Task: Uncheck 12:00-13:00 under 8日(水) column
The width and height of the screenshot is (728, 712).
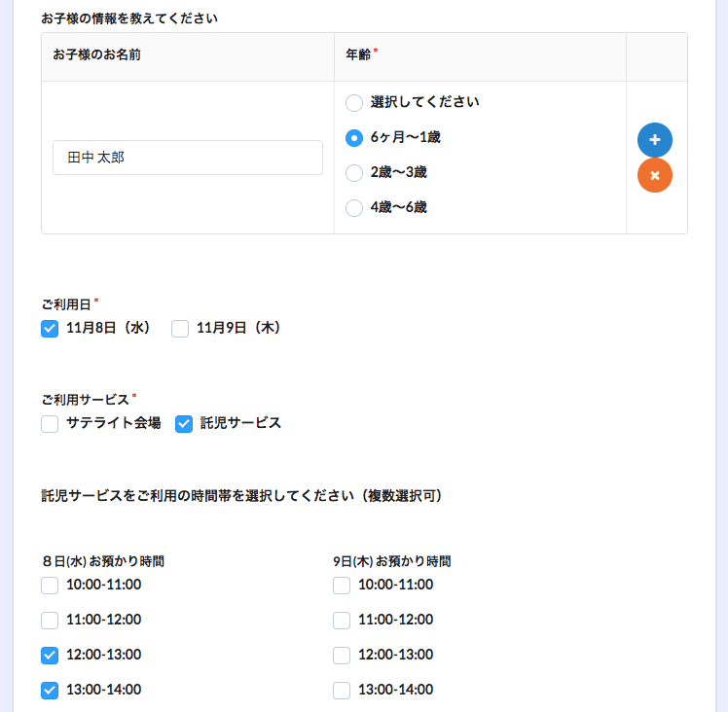Action: click(x=50, y=656)
